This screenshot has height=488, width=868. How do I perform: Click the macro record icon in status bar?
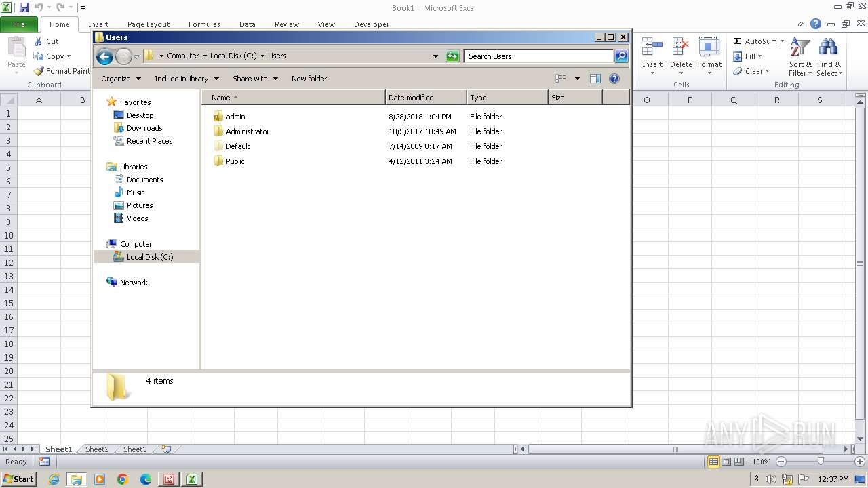click(x=45, y=462)
